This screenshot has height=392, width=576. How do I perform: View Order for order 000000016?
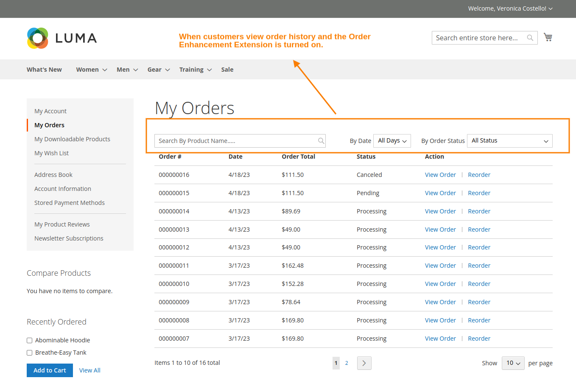pyautogui.click(x=440, y=174)
